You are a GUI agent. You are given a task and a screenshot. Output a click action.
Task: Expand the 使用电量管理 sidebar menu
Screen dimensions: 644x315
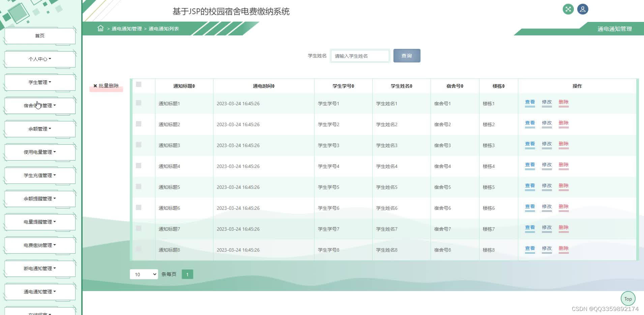click(40, 152)
